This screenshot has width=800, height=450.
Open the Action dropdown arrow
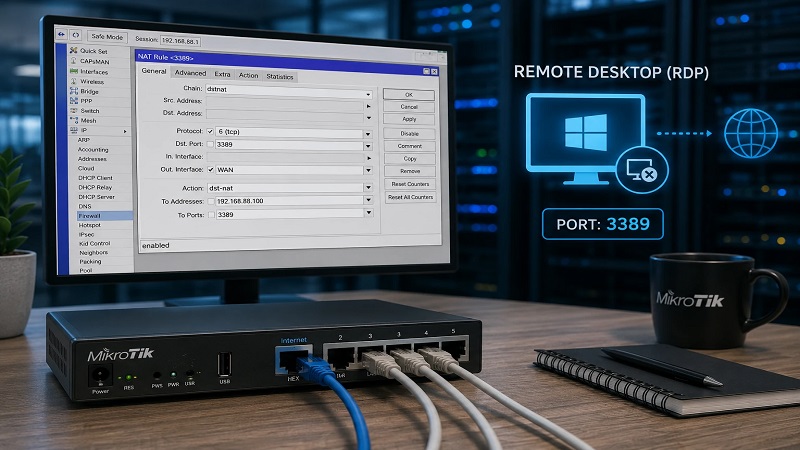(368, 187)
